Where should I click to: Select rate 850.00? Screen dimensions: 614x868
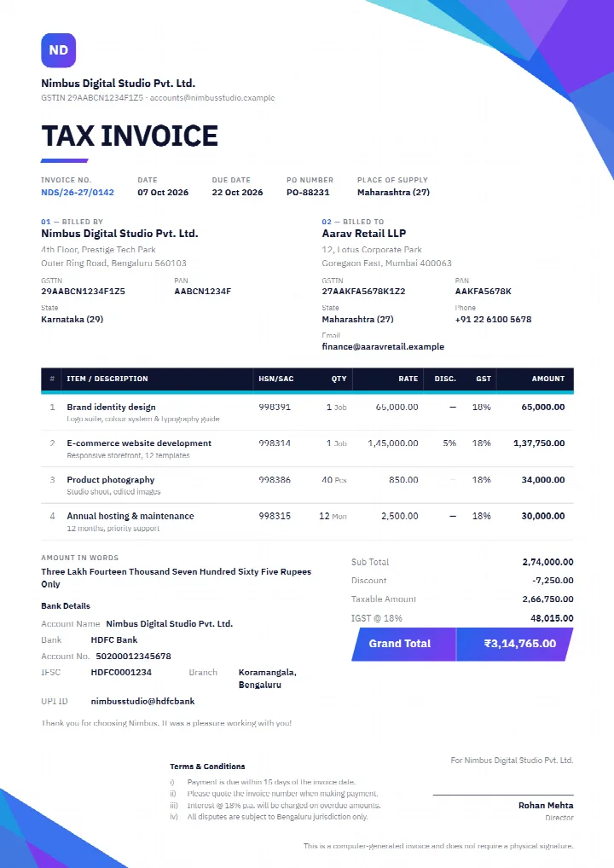tap(403, 480)
